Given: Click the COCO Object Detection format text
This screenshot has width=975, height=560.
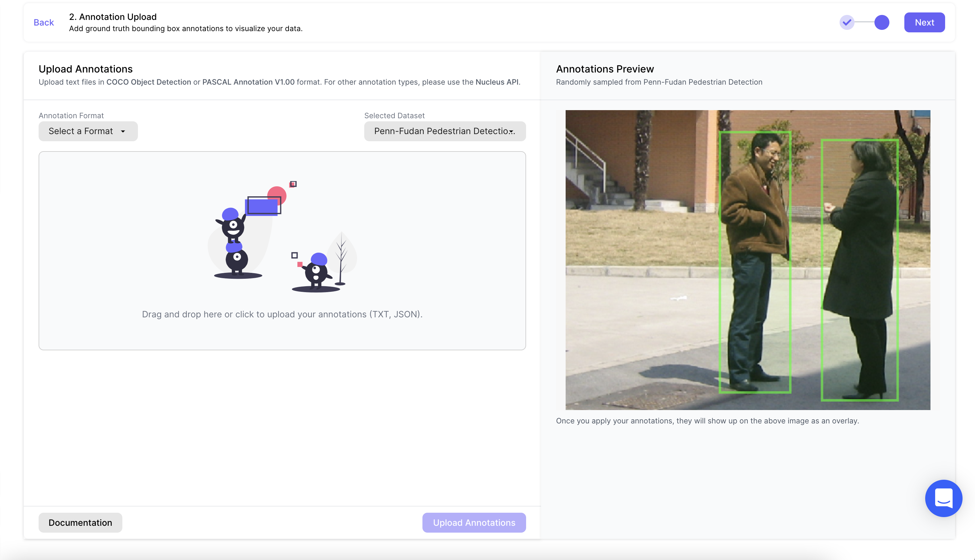Looking at the screenshot, I should [x=148, y=82].
